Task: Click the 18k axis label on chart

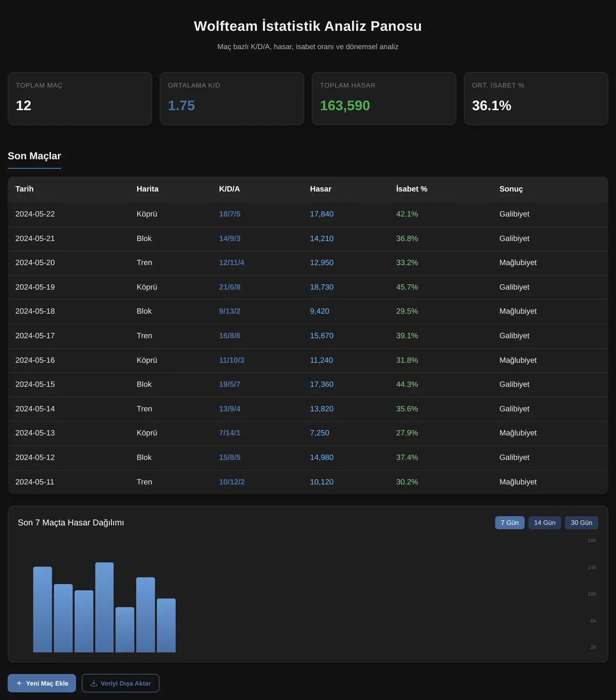Action: click(592, 540)
